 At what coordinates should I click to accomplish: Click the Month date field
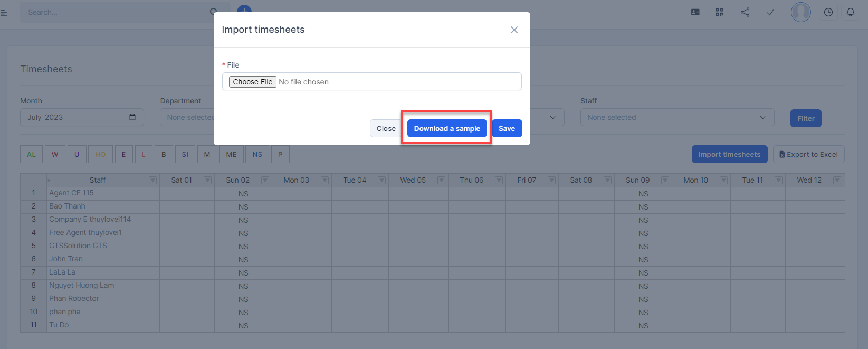82,117
